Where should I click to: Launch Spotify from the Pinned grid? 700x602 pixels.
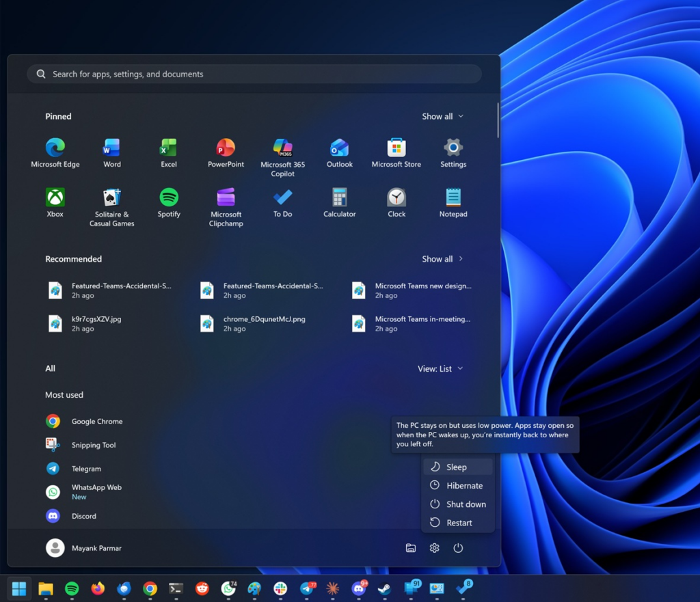tap(169, 203)
